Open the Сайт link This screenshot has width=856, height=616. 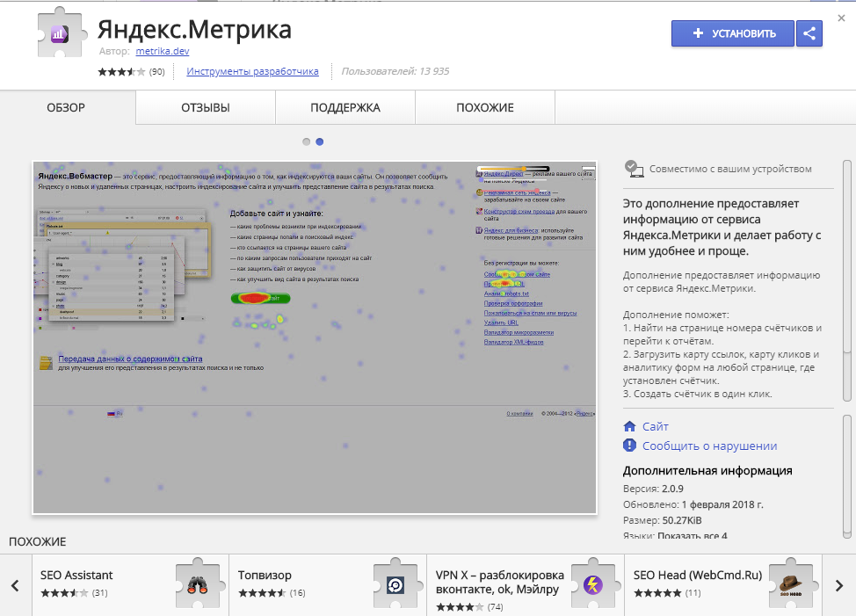[655, 426]
